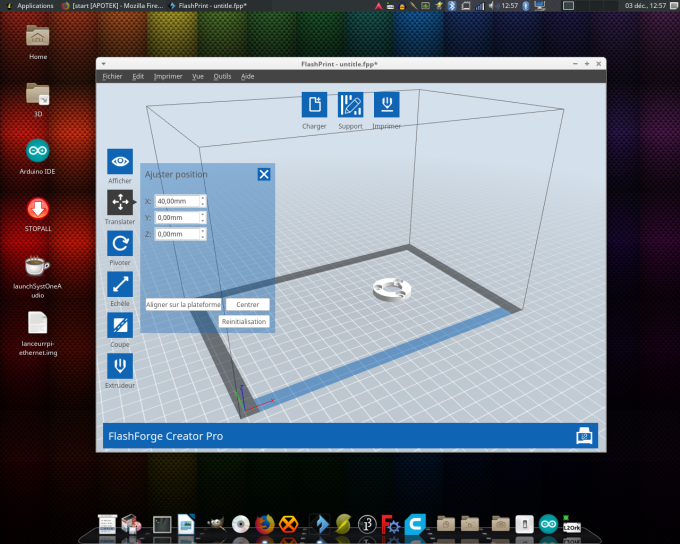Image resolution: width=680 pixels, height=544 pixels.
Task: Open the Support tool
Action: pyautogui.click(x=350, y=105)
